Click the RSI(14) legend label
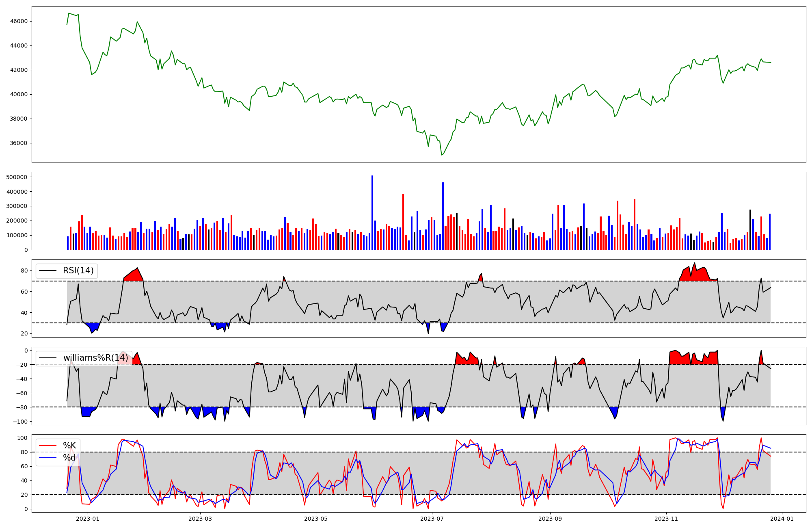Screen dimensions: 812x528 (x=78, y=270)
